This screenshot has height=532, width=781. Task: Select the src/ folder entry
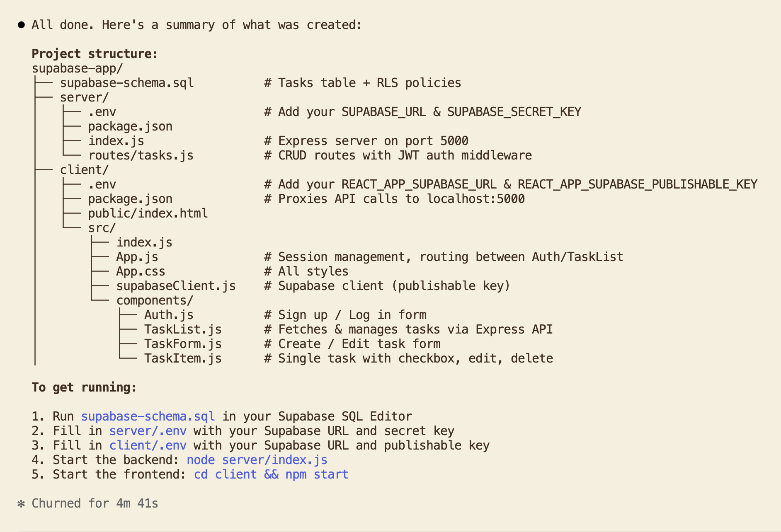tap(102, 228)
